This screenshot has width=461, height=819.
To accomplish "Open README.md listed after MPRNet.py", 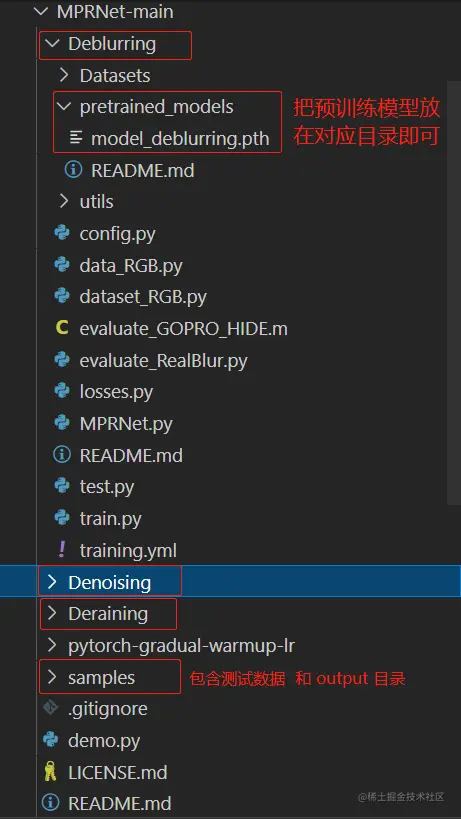I will click(x=131, y=455).
